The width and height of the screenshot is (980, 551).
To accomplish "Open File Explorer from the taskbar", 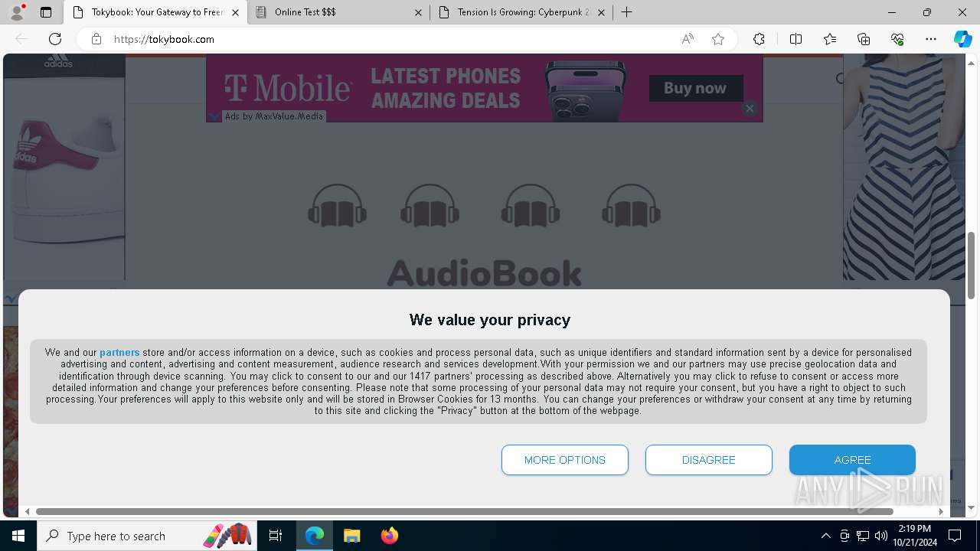I will 351,536.
